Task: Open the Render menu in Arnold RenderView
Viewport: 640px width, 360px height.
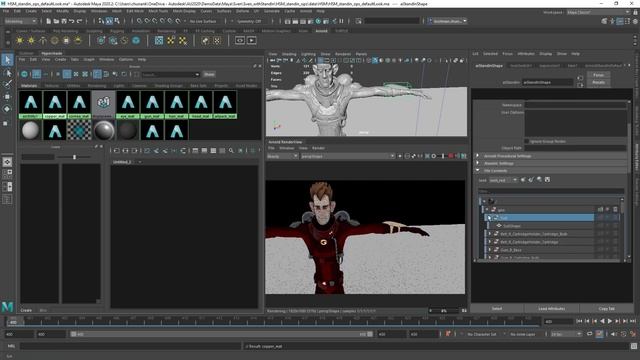Action: tap(318, 148)
